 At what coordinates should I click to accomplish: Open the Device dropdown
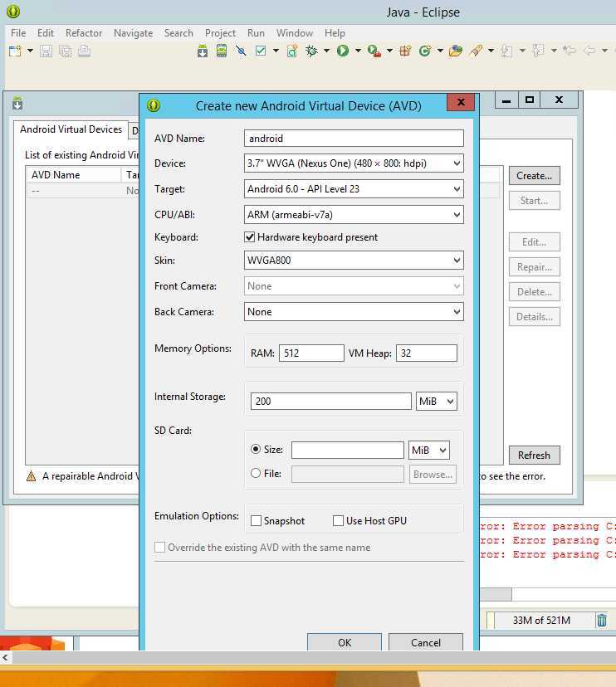[354, 163]
